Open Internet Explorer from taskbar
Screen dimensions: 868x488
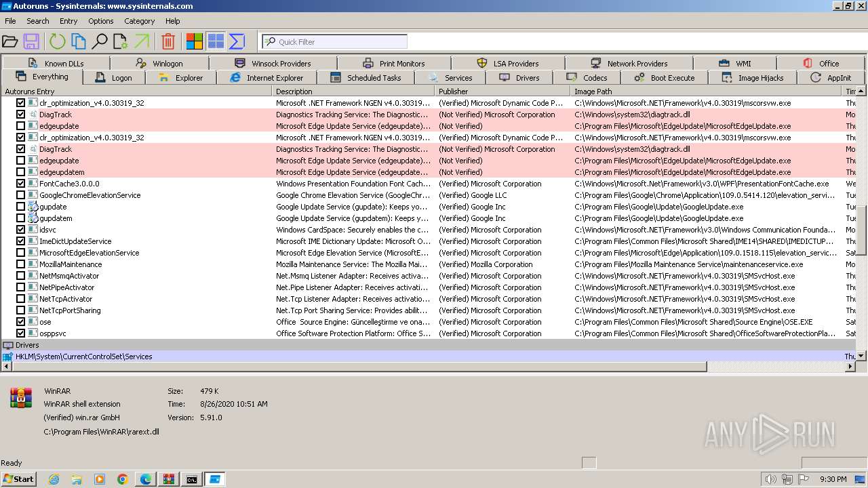(x=54, y=479)
